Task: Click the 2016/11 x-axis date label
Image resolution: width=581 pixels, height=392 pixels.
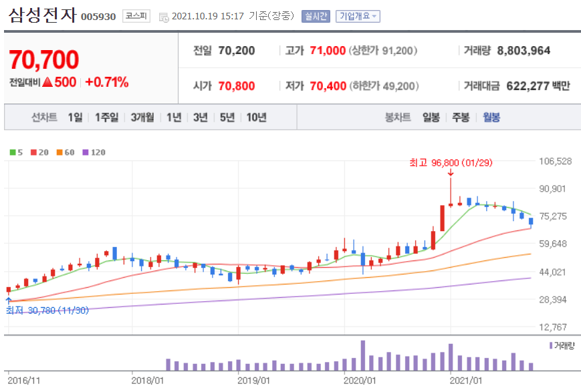Action: 23,381
